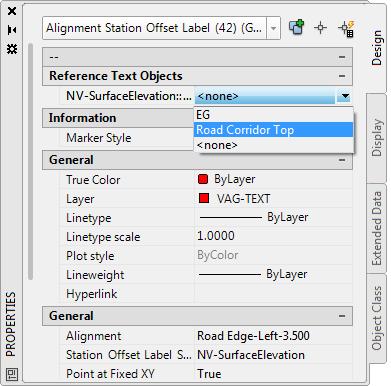Collapse the first General section with Layer

[342, 160]
